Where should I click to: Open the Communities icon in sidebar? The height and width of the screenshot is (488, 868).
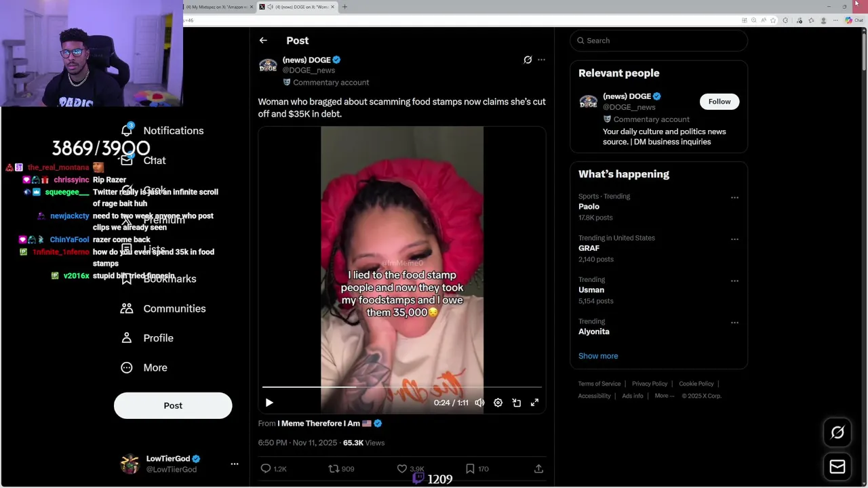pyautogui.click(x=127, y=308)
